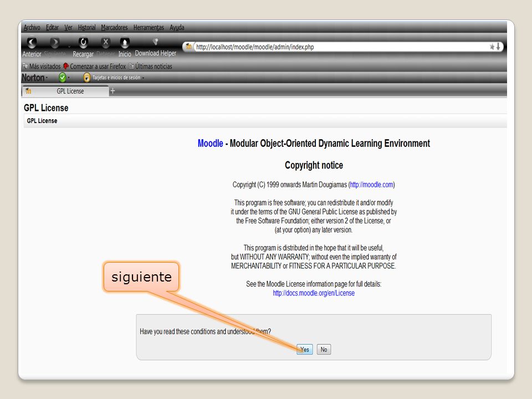
Task: Open the Download Helper toolbar icon
Action: coord(155,47)
